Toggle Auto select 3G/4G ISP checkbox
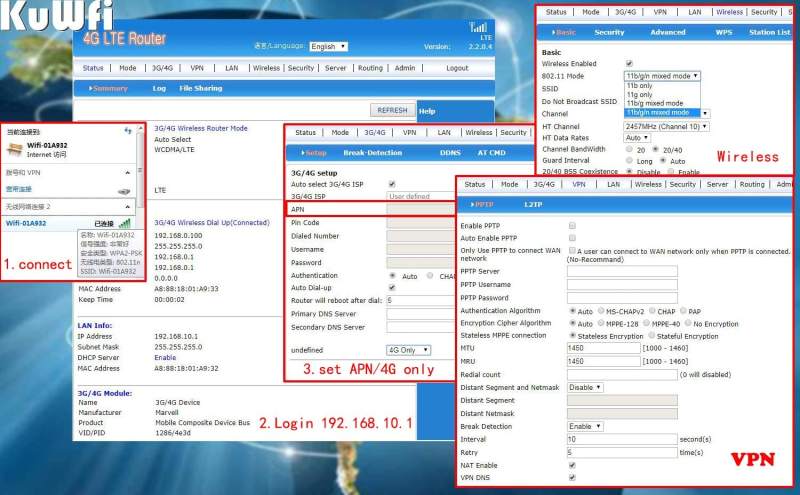 [x=392, y=184]
